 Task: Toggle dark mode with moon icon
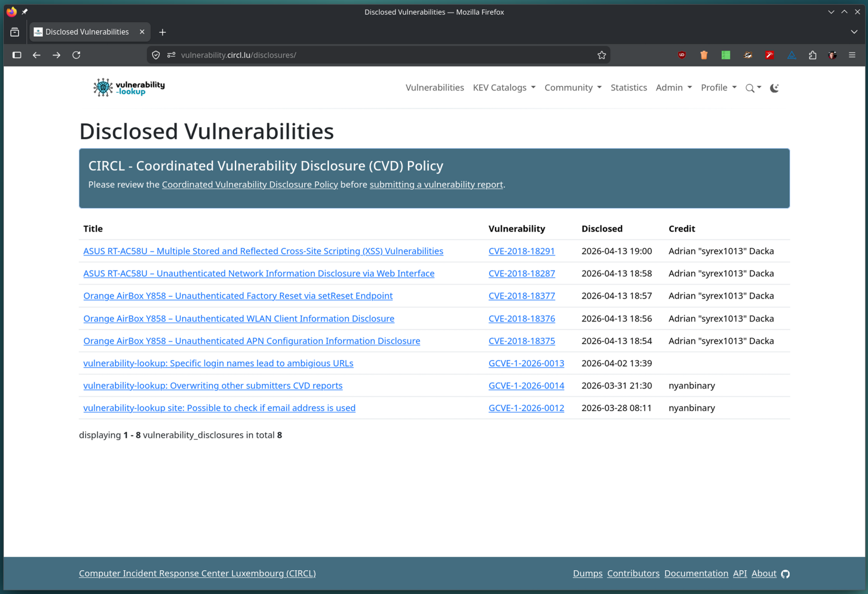[x=774, y=88]
